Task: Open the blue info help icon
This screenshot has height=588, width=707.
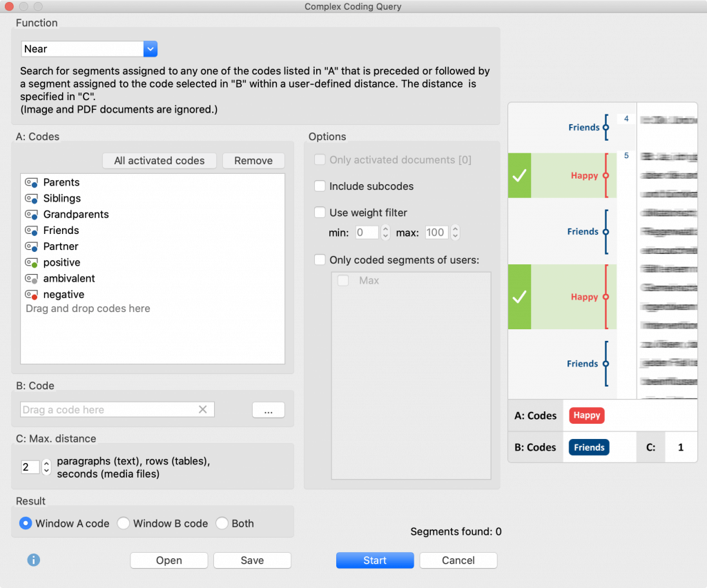Action: point(33,560)
